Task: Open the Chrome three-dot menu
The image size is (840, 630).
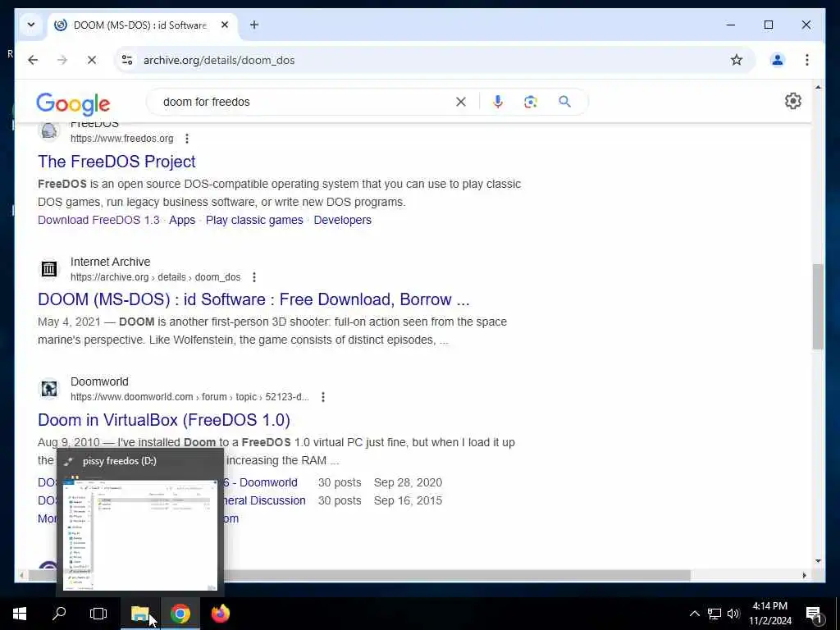Action: click(x=807, y=60)
